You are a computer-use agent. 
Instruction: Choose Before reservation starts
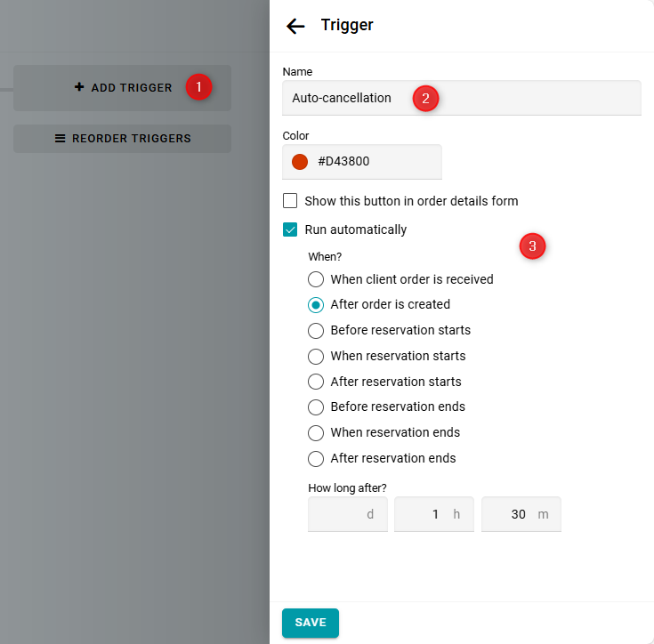coord(316,330)
